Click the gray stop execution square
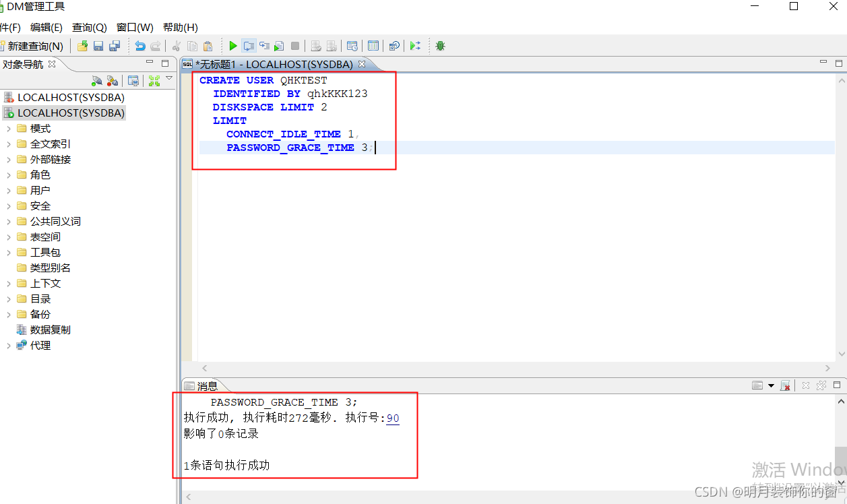 click(295, 46)
